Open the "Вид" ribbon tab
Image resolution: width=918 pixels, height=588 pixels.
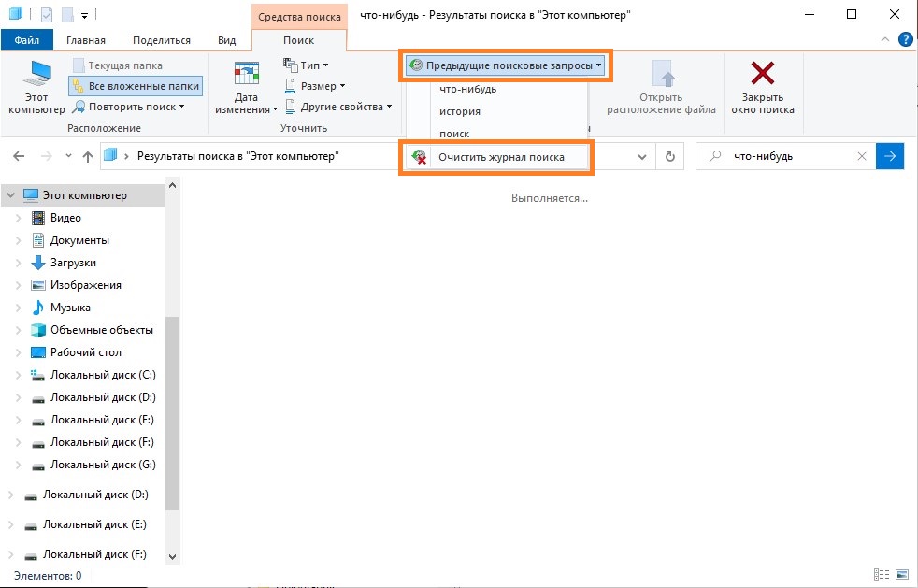point(226,40)
